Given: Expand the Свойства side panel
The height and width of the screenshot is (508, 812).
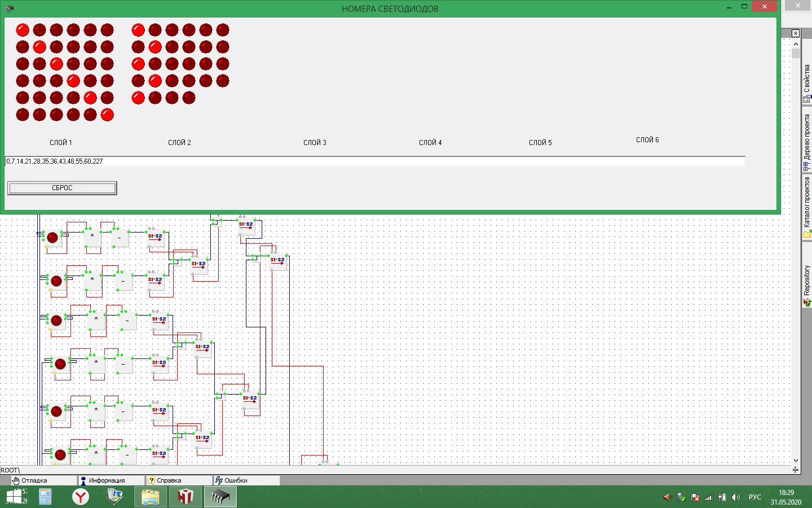Looking at the screenshot, I should click(807, 84).
